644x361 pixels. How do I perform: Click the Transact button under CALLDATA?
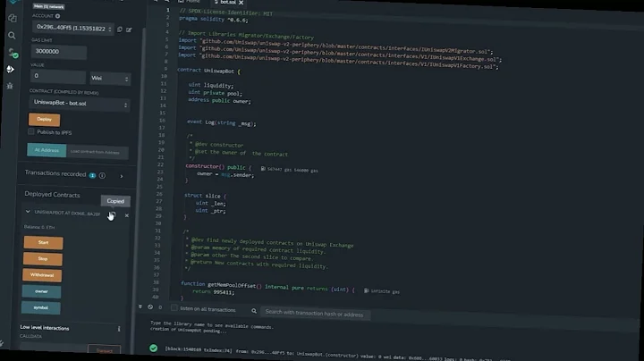coord(105,350)
